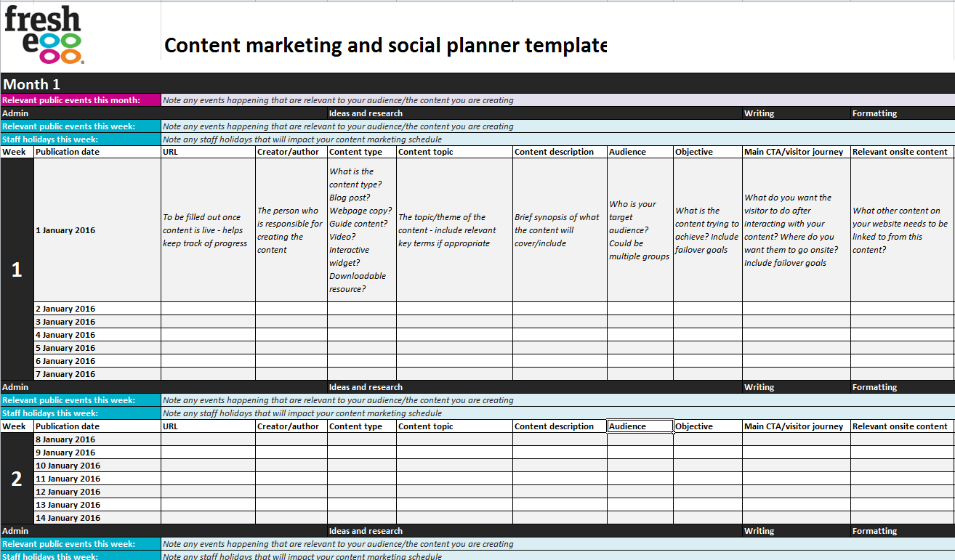Click 'Main CTA/visitor journey' header above 1 January 2016
The image size is (955, 560).
[797, 152]
